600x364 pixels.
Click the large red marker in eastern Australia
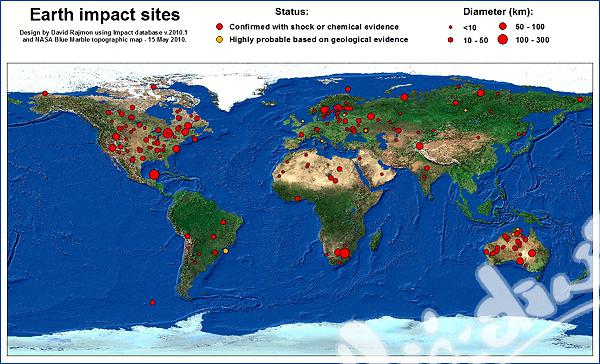coord(532,253)
